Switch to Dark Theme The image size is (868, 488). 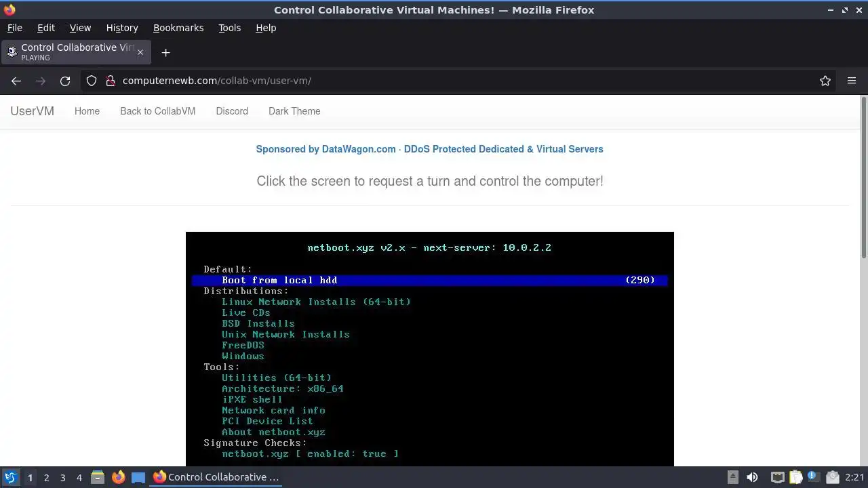[x=294, y=111]
